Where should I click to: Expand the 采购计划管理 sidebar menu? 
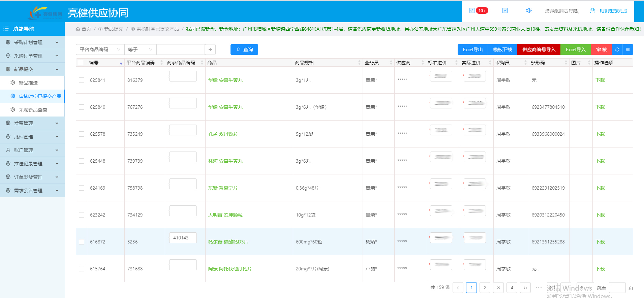tap(32, 42)
